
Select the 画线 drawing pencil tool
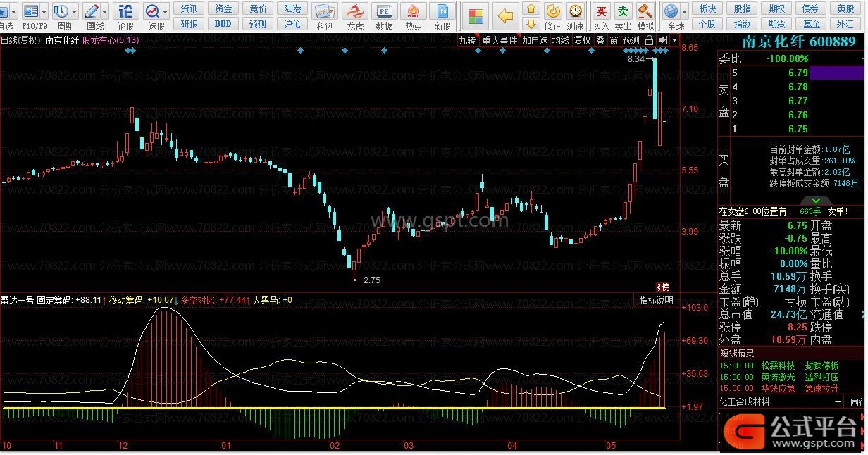pyautogui.click(x=92, y=11)
